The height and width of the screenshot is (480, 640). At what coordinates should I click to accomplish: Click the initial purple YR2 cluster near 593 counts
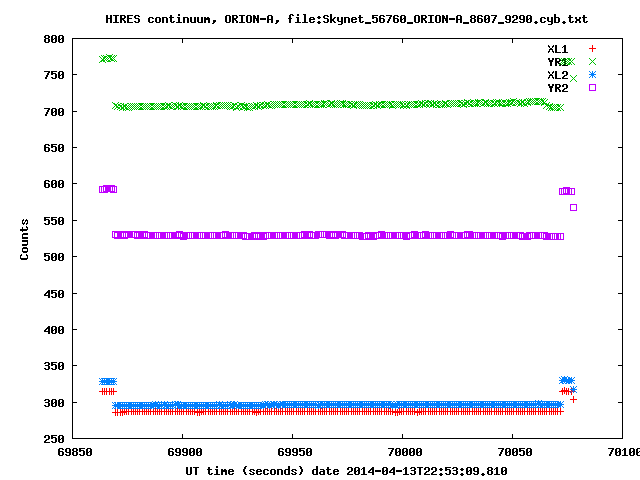pos(108,189)
